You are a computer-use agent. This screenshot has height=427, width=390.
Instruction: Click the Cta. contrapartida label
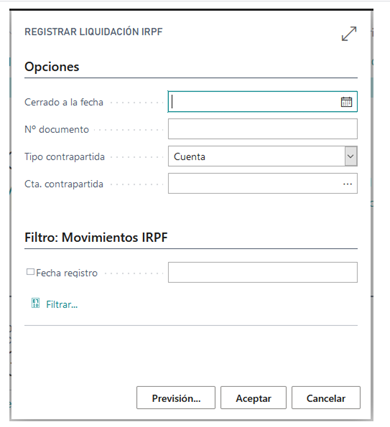(x=64, y=184)
